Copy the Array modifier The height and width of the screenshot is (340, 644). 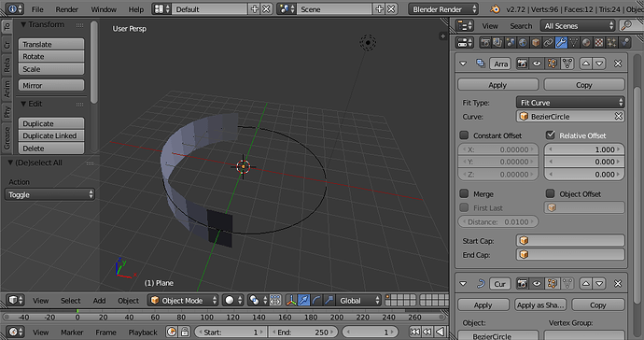click(x=584, y=85)
